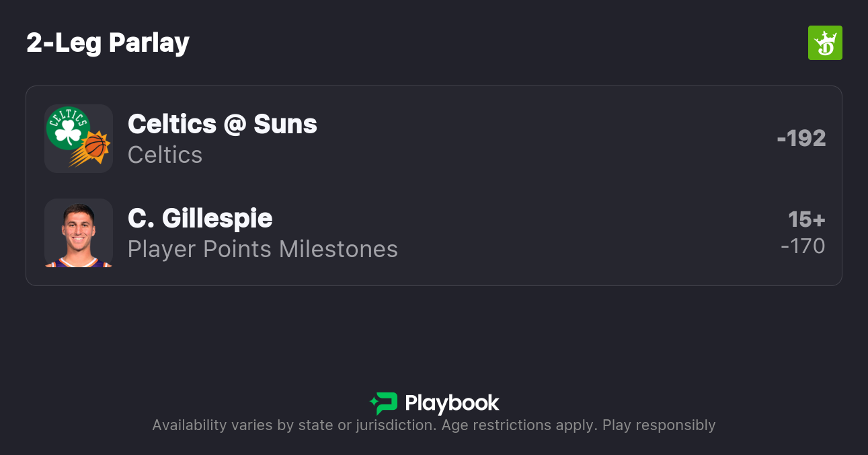Click the "2-Leg Parlay" heading

pyautogui.click(x=108, y=43)
